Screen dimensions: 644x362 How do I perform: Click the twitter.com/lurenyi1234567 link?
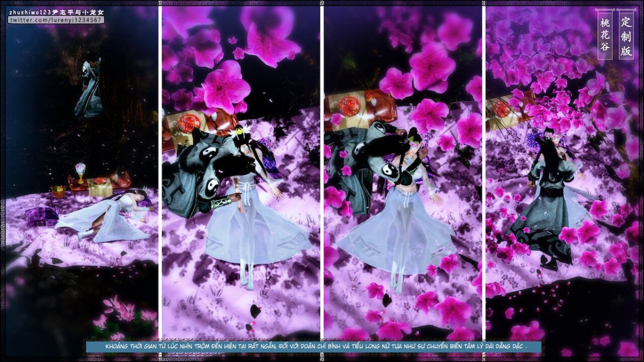[56, 20]
